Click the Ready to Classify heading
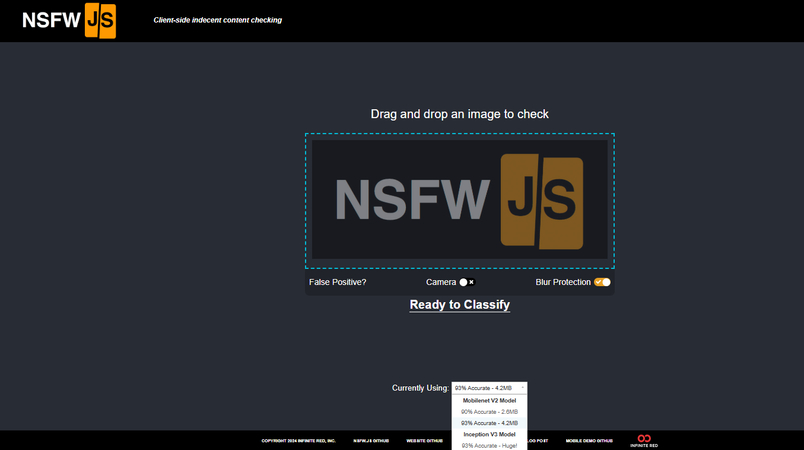Viewport: 804px width, 450px height. [460, 305]
